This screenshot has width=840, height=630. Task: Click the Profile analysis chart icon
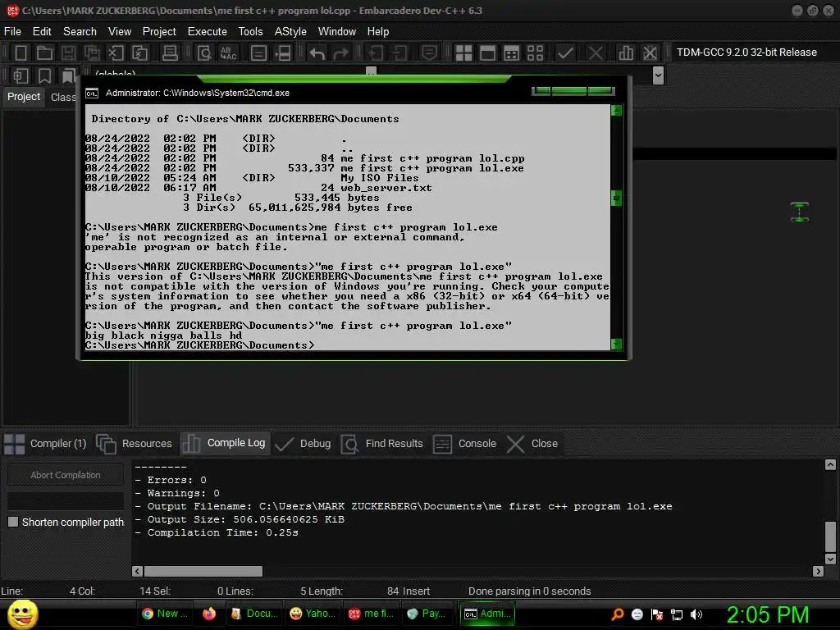click(626, 52)
